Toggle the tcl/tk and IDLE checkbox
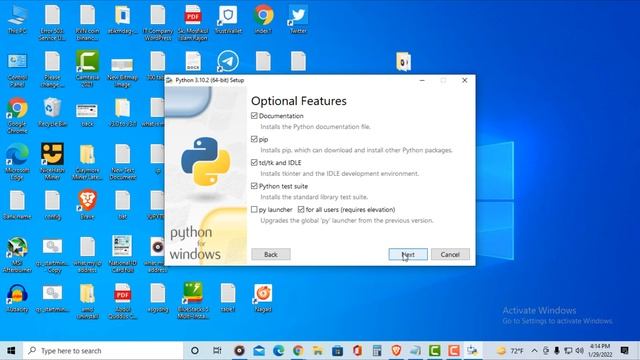The height and width of the screenshot is (360, 640). (x=254, y=162)
